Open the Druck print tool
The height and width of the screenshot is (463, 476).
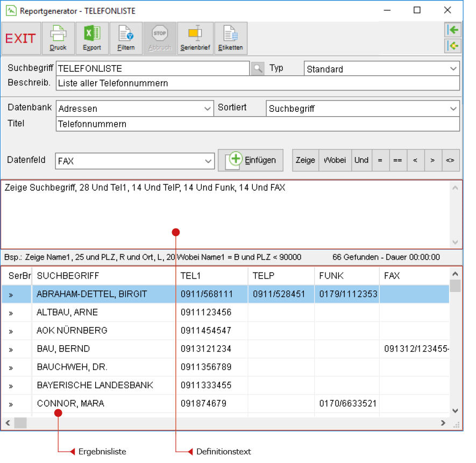click(58, 38)
